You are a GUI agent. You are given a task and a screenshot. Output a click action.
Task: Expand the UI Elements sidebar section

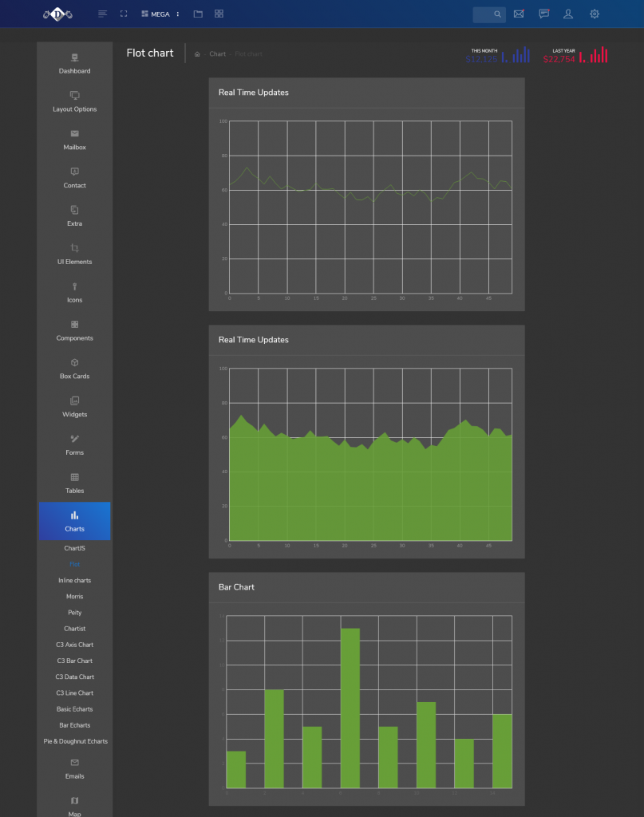tap(74, 254)
